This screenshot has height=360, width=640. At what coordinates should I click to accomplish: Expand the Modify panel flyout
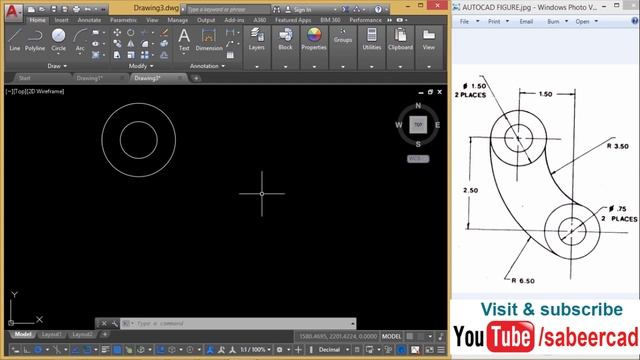coord(141,66)
